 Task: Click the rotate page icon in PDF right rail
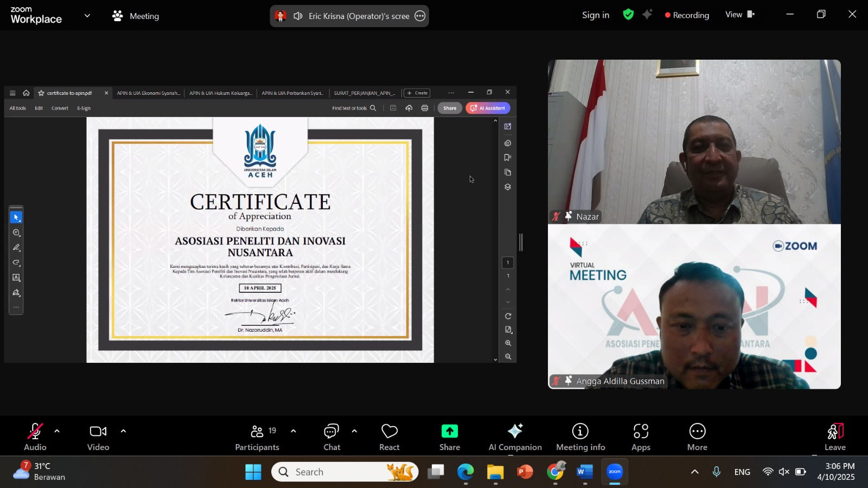click(x=508, y=316)
